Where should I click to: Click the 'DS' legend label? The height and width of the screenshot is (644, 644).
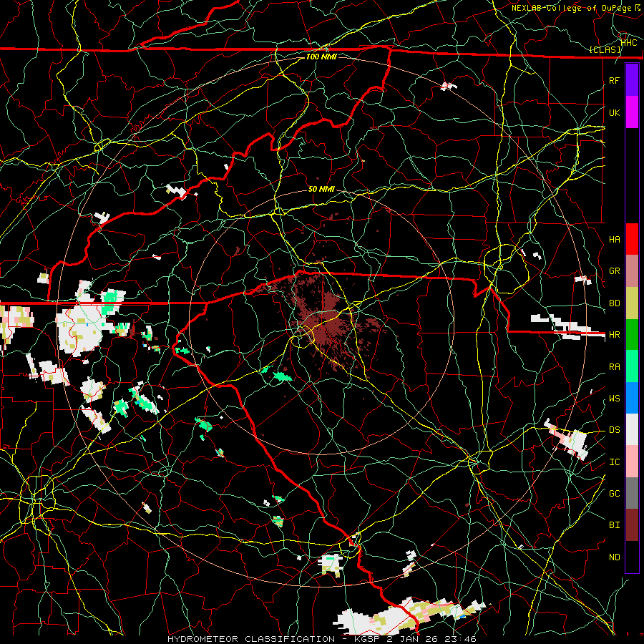click(x=614, y=429)
